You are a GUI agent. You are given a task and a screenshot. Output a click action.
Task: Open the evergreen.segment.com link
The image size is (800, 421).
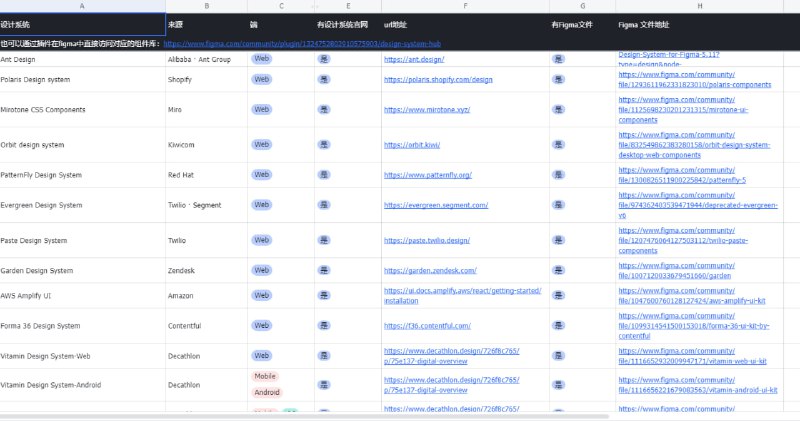click(x=436, y=205)
